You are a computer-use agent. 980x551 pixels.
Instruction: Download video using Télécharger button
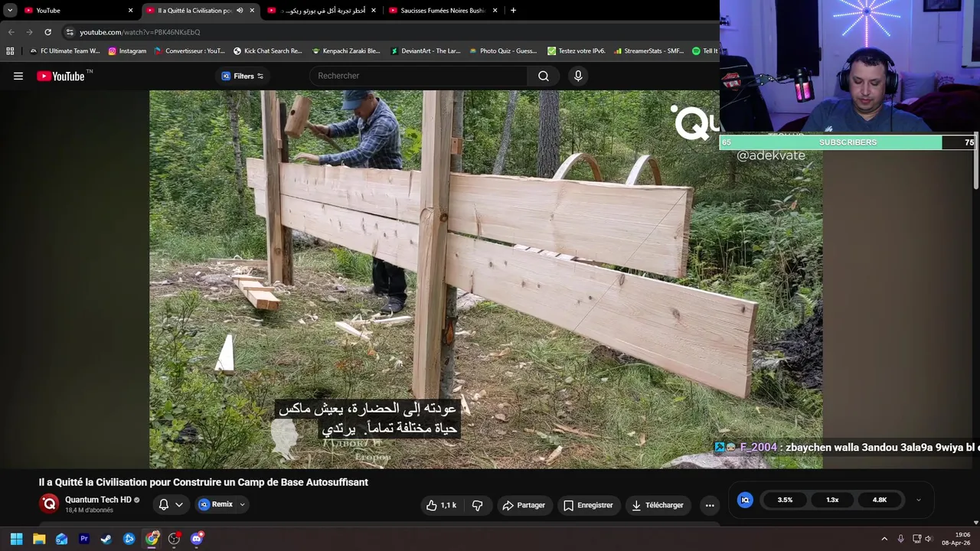[x=657, y=505]
